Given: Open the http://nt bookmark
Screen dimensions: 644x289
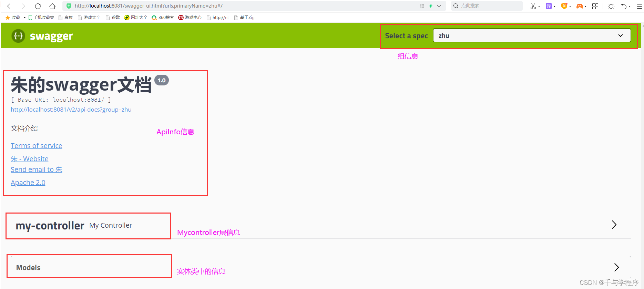Looking at the screenshot, I should pos(218,18).
